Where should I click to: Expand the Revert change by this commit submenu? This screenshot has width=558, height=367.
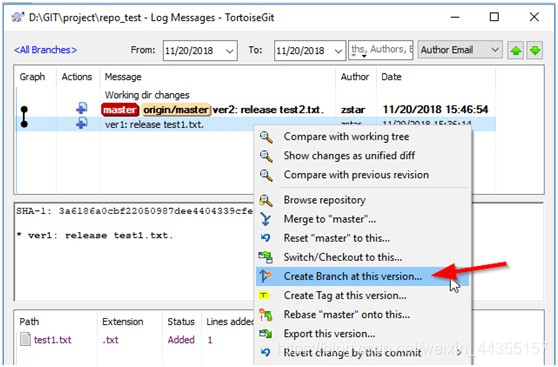459,353
